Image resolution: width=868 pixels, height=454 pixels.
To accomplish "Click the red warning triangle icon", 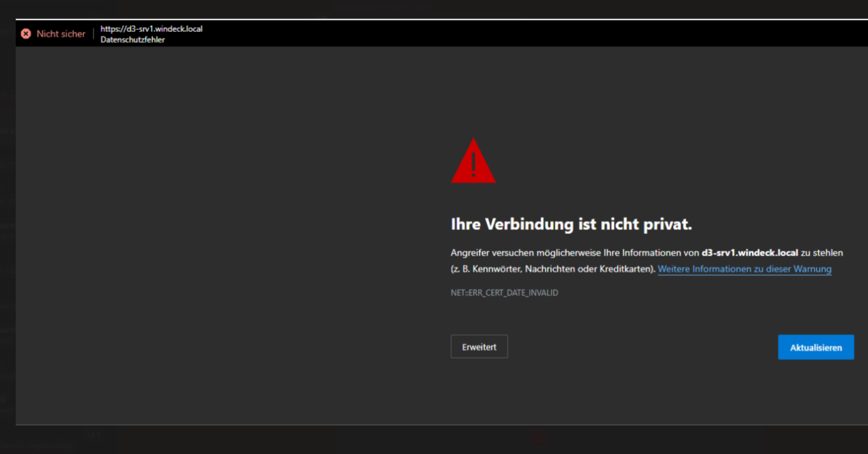I will (473, 162).
